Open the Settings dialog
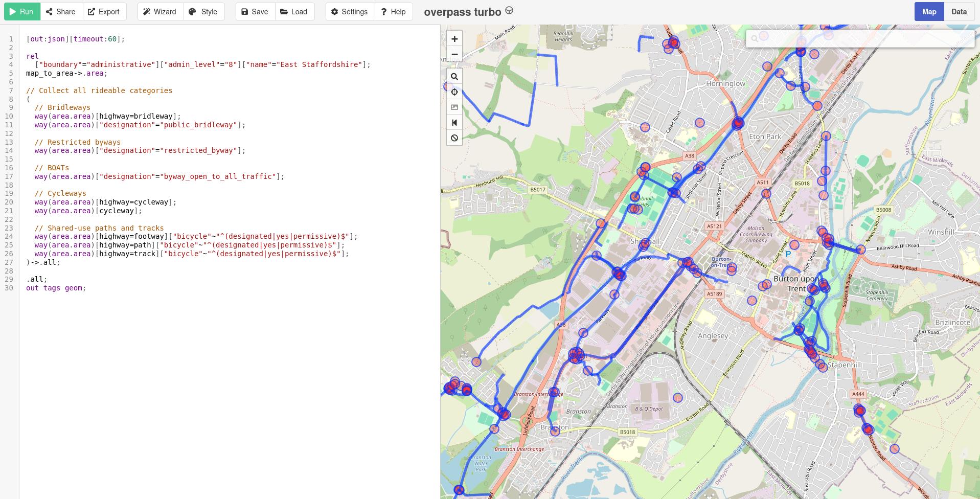The width and height of the screenshot is (980, 499). click(x=350, y=12)
